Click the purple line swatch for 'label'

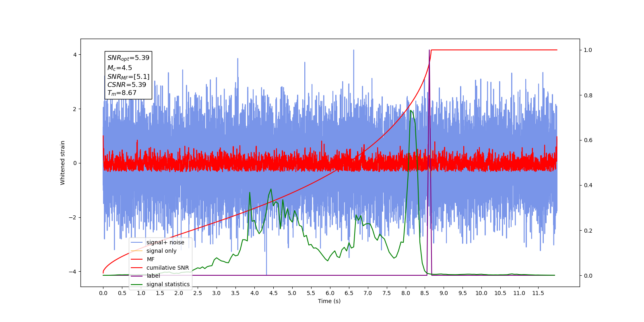pos(137,276)
